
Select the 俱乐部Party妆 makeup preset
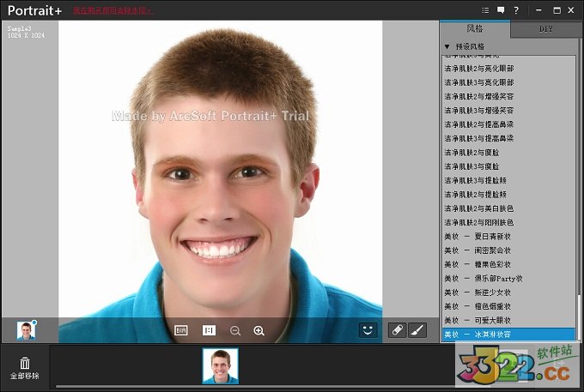(484, 279)
